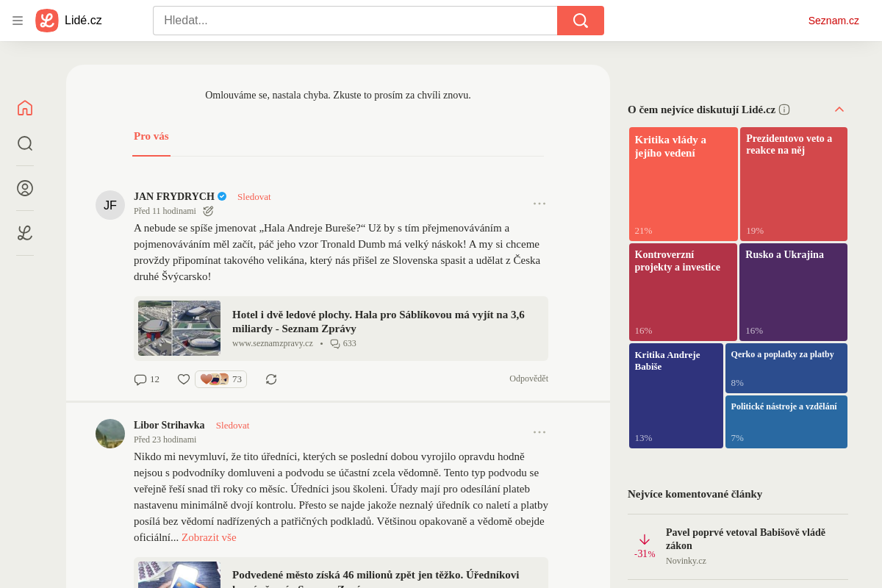Open the sidebar search icon

pyautogui.click(x=25, y=143)
